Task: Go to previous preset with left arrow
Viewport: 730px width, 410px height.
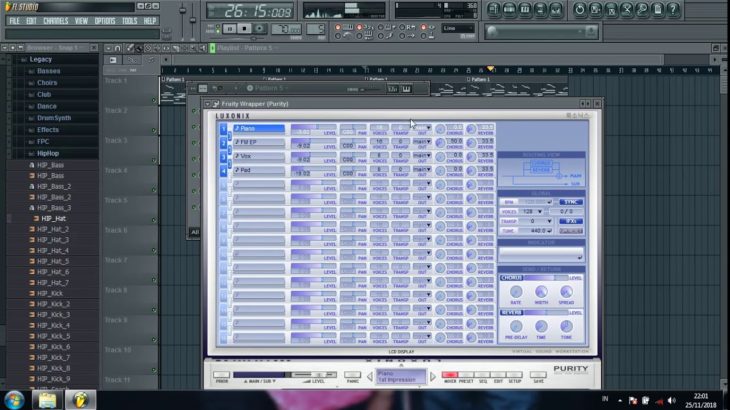Action: click(370, 376)
